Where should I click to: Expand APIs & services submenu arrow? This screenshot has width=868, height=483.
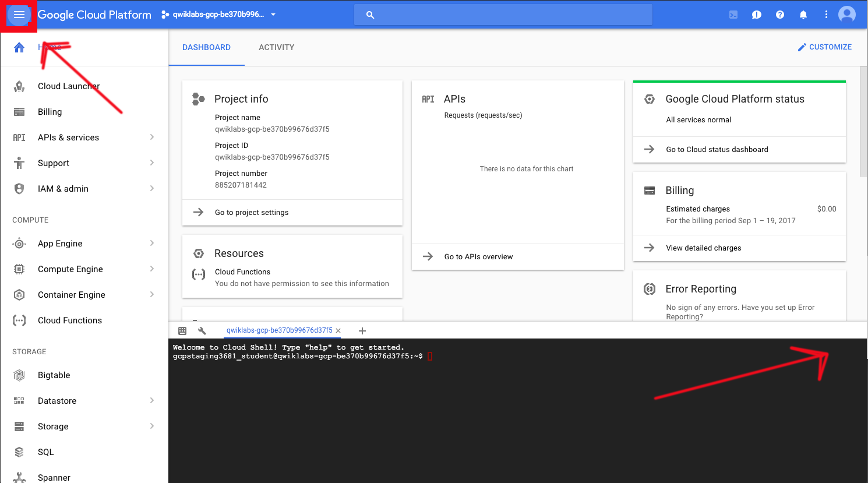coord(152,138)
